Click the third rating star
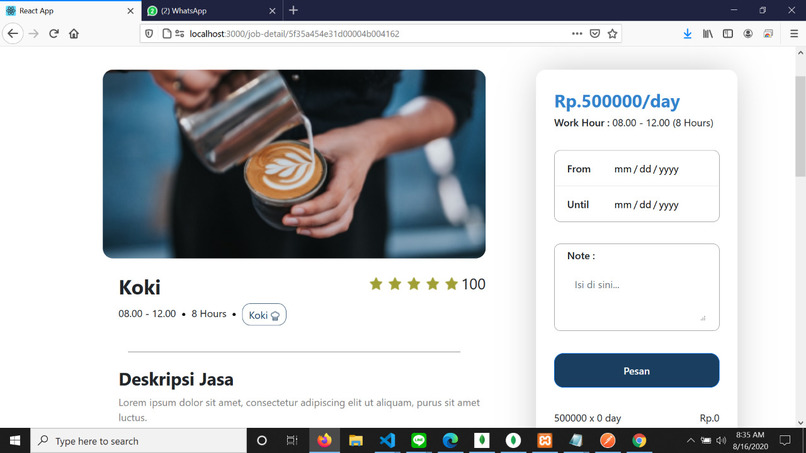Viewport: 806px width, 453px height. click(x=414, y=284)
